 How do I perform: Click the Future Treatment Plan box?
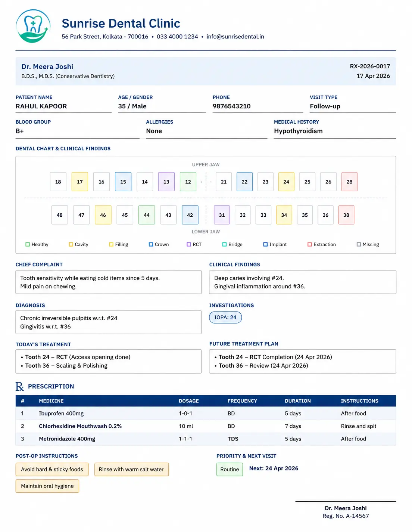click(x=303, y=361)
